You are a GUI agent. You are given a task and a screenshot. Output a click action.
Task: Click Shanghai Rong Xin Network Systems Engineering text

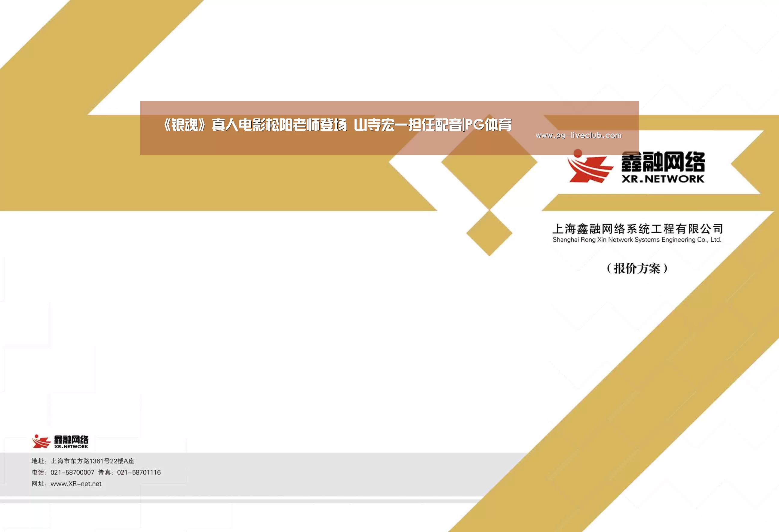pos(637,240)
